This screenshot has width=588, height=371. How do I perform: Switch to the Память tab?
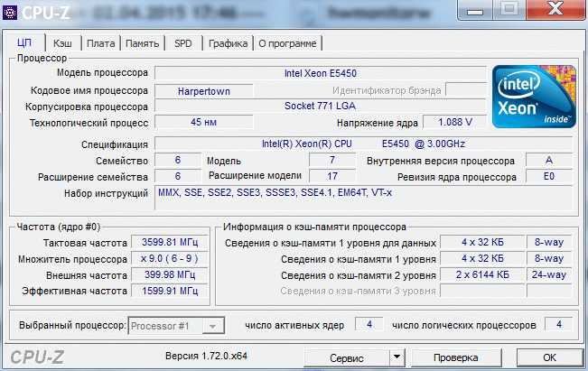click(x=143, y=43)
